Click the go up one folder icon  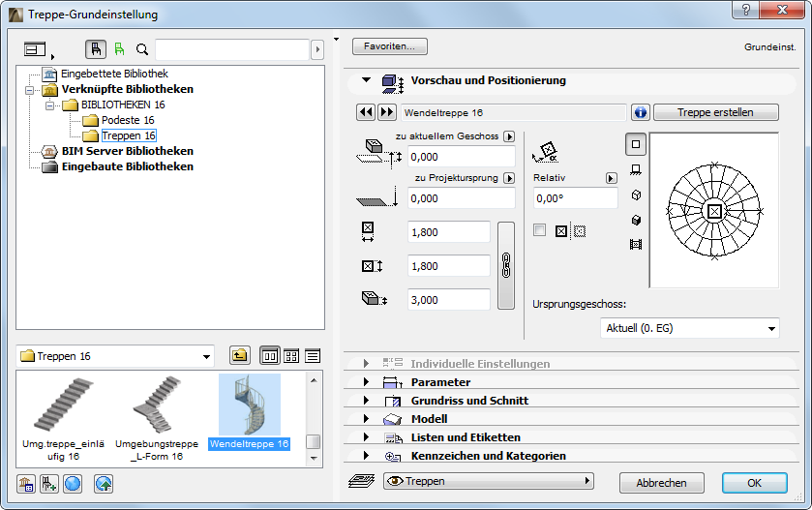239,356
